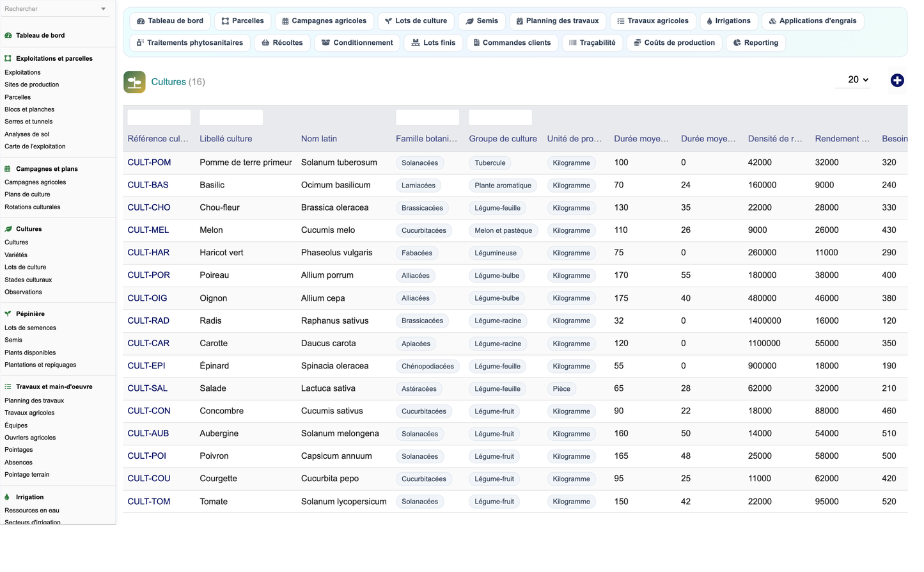Select Variétés in the sidebar
Image resolution: width=924 pixels, height=572 pixels.
point(16,255)
